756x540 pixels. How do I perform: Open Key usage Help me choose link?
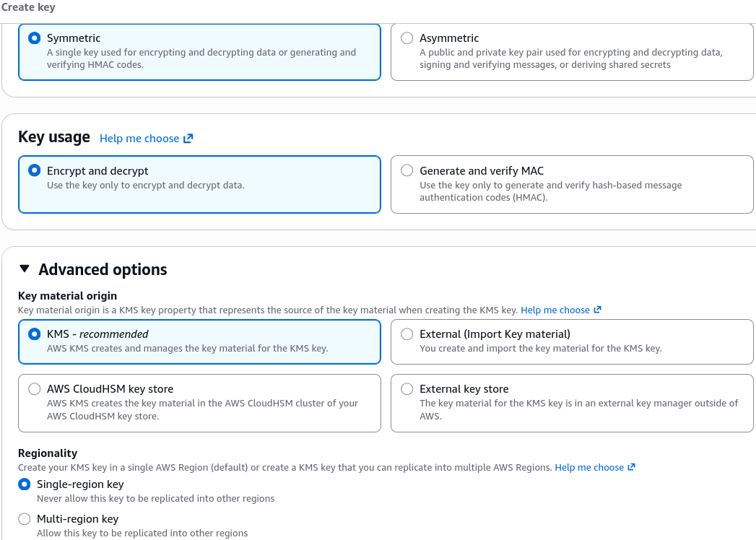tap(139, 139)
